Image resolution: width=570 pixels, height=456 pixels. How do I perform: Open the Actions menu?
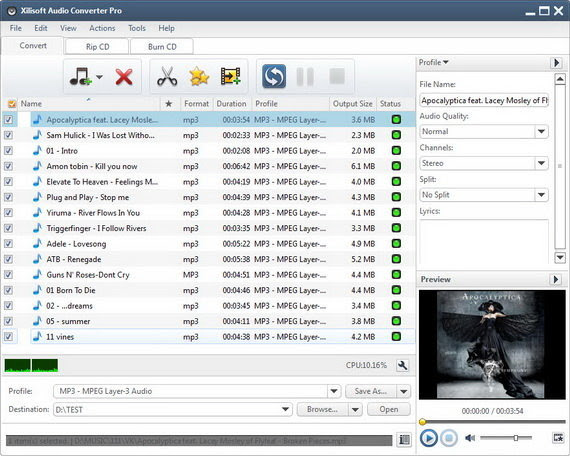click(x=102, y=28)
